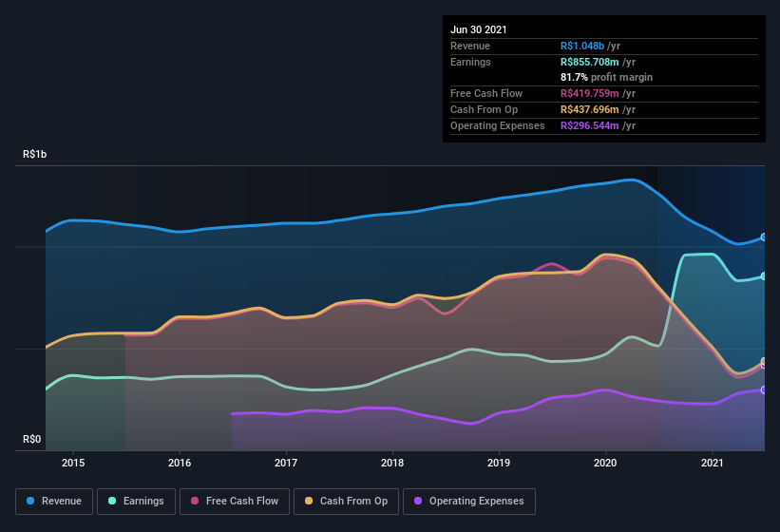The height and width of the screenshot is (532, 780).
Task: Click the 2021 year label
Action: pos(713,463)
